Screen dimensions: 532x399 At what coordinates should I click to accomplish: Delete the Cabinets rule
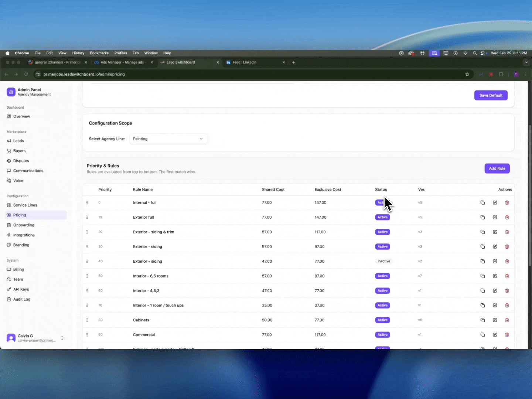tap(507, 320)
